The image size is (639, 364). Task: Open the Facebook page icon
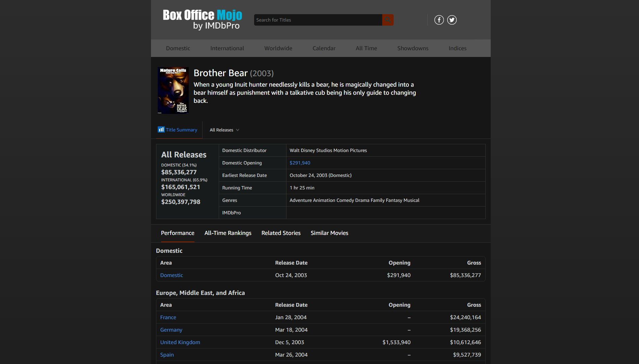coord(439,20)
